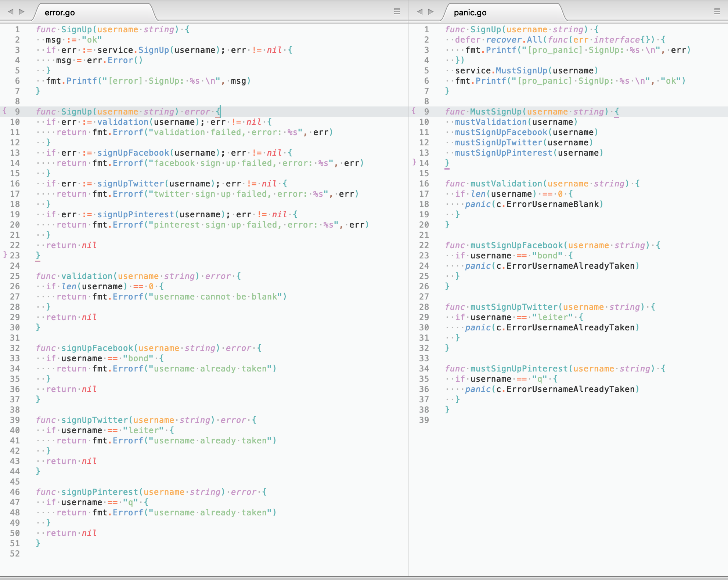
Task: Click line number 25 in error.go gutter
Action: coord(15,276)
